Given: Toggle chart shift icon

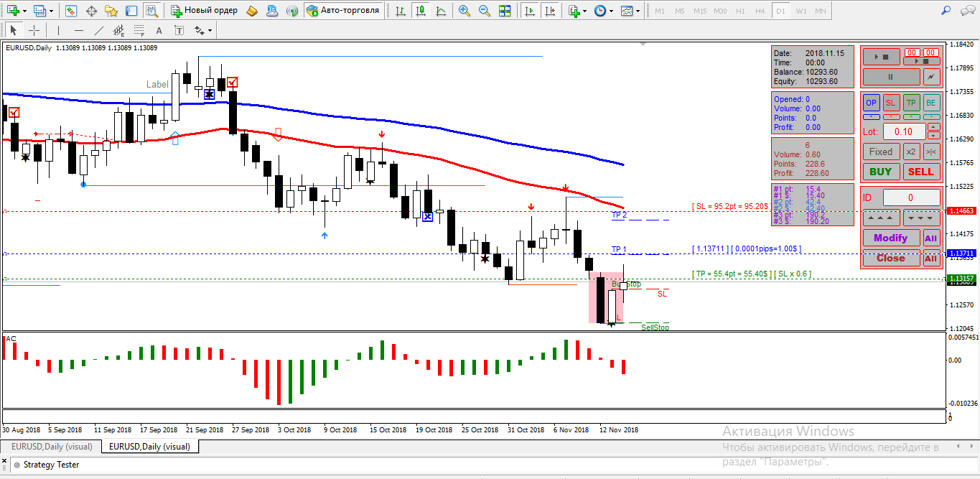Looking at the screenshot, I should tap(550, 11).
